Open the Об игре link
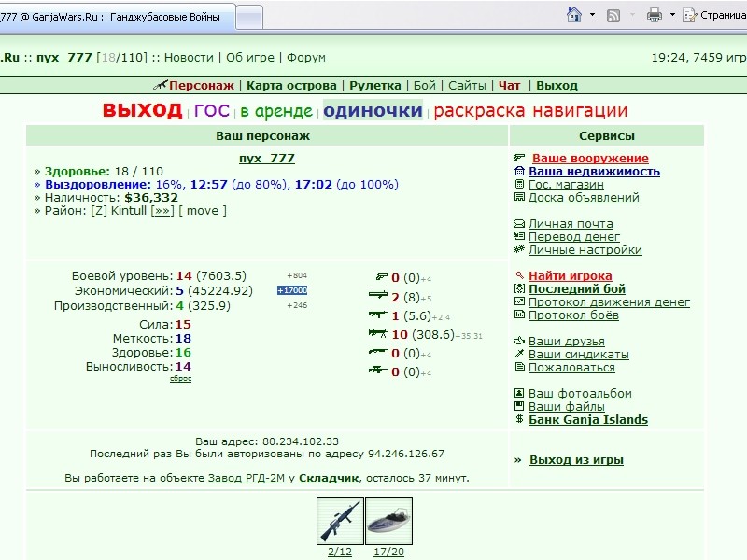The image size is (747, 560). click(x=250, y=58)
